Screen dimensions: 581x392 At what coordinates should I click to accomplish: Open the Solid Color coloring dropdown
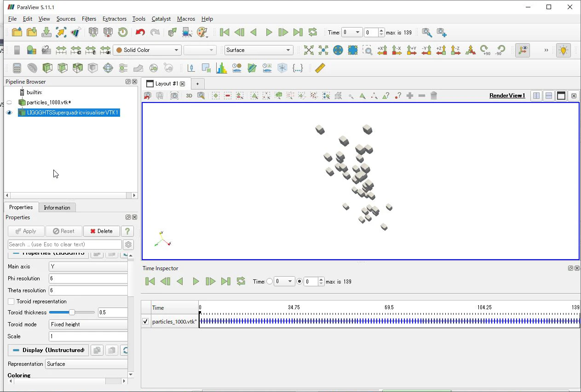(x=147, y=50)
